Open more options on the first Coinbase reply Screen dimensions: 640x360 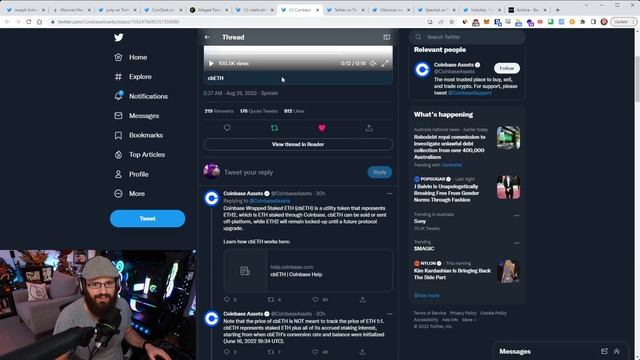389,193
